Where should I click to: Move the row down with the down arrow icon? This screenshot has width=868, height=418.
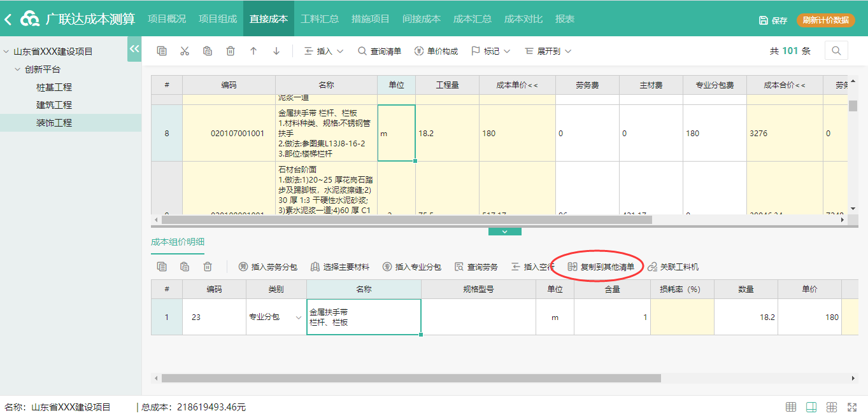point(276,51)
